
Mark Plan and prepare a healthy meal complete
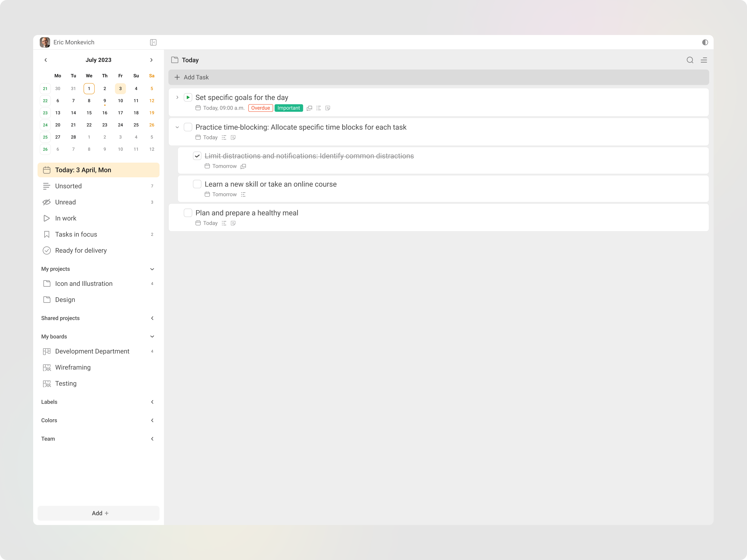[188, 213]
